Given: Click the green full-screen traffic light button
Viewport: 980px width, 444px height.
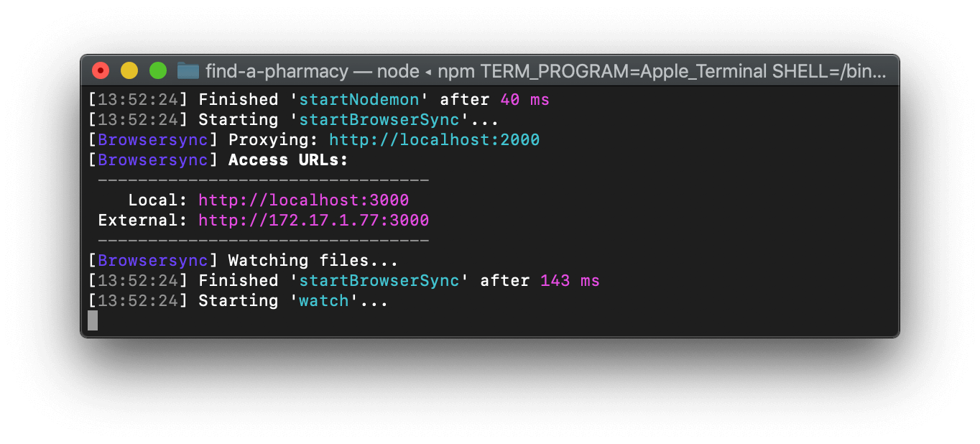Looking at the screenshot, I should point(158,70).
